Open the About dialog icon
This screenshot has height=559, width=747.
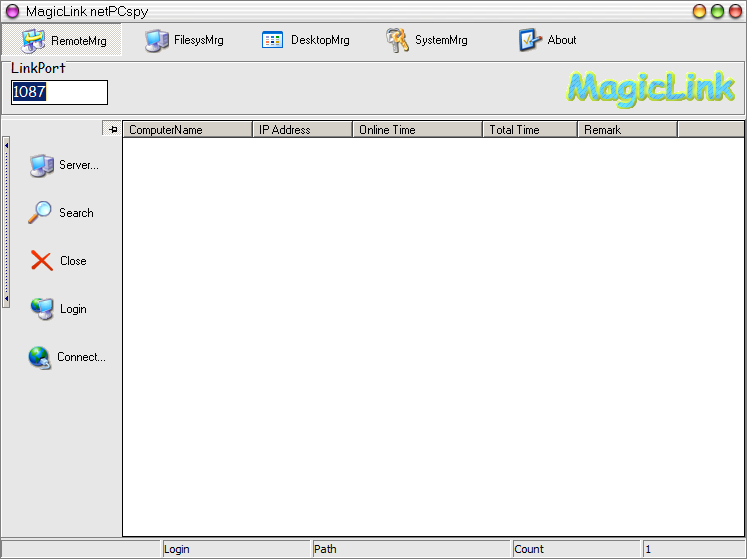tap(529, 40)
